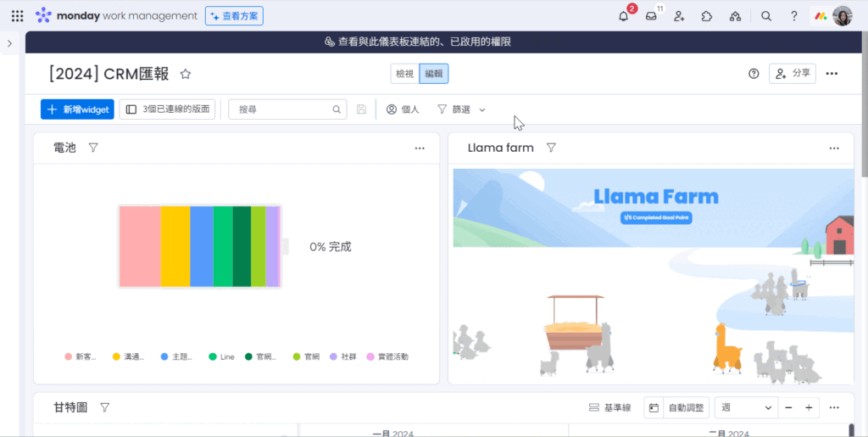Click the 分享 share button
This screenshot has width=868, height=437.
click(x=793, y=74)
